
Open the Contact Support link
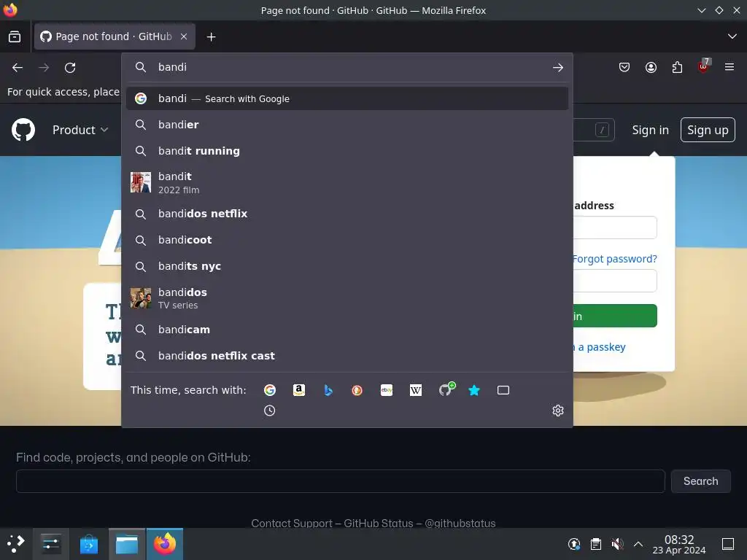pos(292,524)
